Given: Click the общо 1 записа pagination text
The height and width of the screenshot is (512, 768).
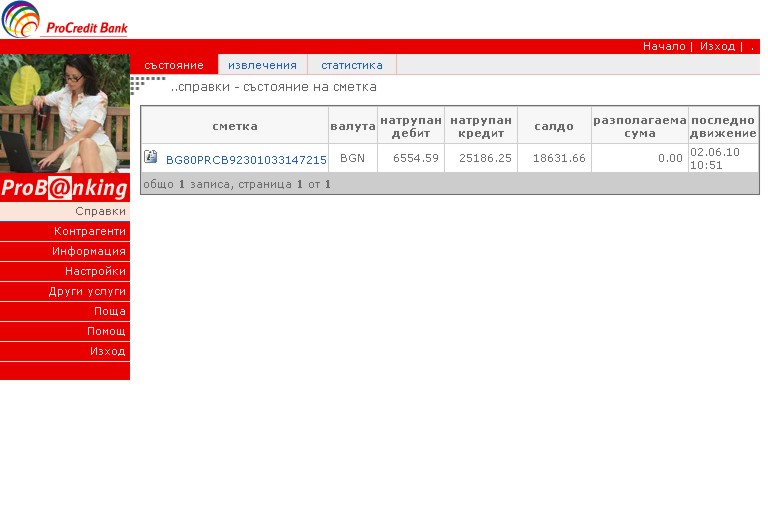Looking at the screenshot, I should point(237,184).
